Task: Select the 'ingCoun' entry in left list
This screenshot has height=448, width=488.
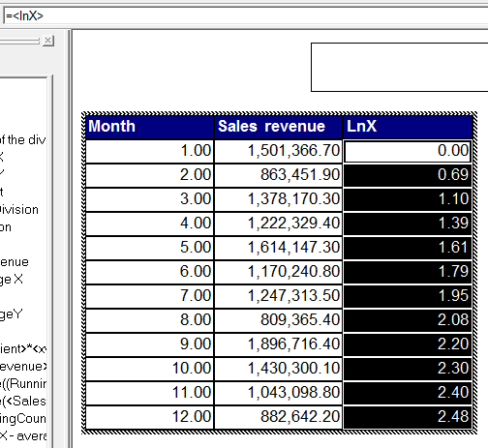Action: point(23,419)
